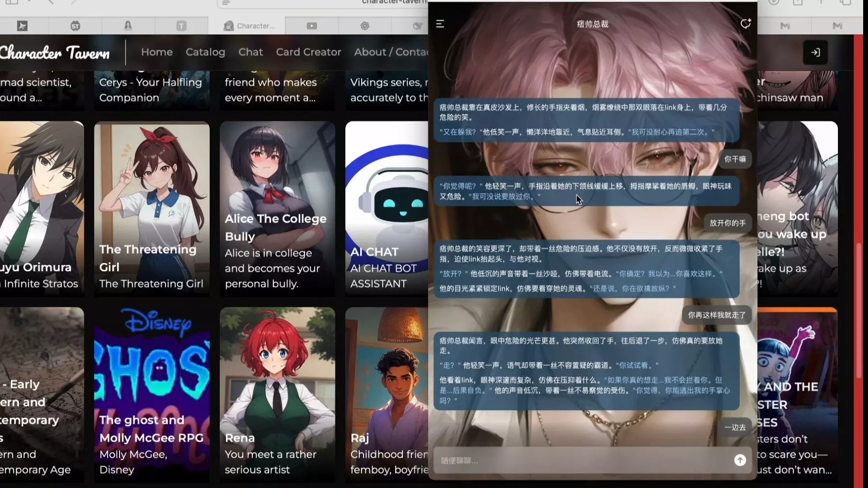Open the About / Contact nav item
Image resolution: width=868 pixels, height=488 pixels.
click(391, 52)
